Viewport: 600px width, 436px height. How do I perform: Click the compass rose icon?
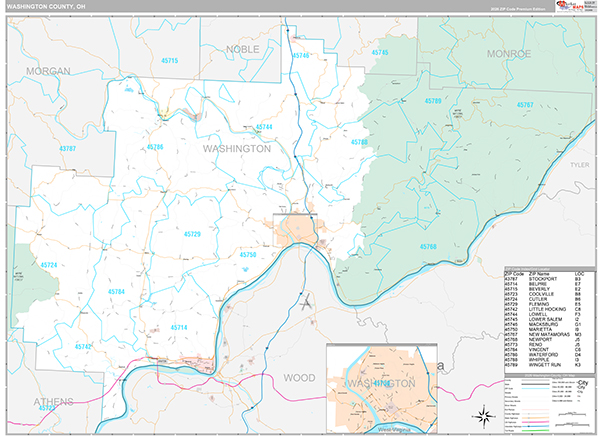tap(481, 415)
